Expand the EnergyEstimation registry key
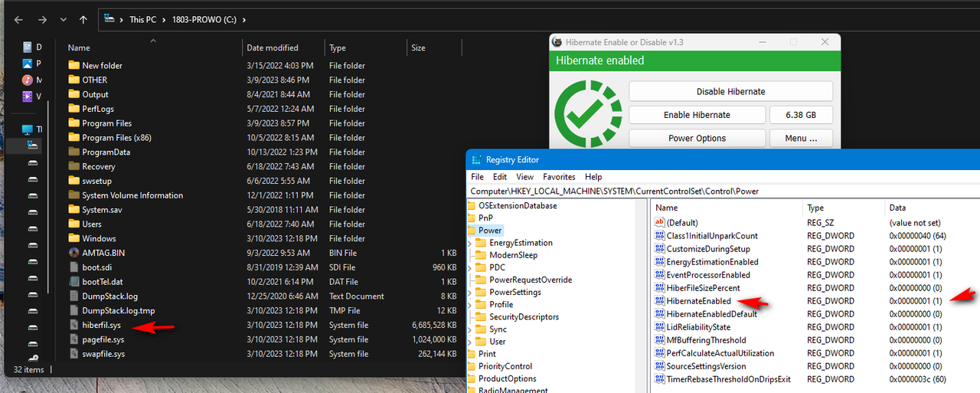 [x=471, y=243]
